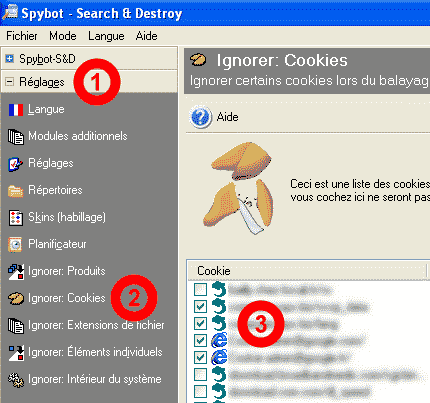430x403 pixels.
Task: Click the Aide toolbar button label
Action: click(x=227, y=117)
